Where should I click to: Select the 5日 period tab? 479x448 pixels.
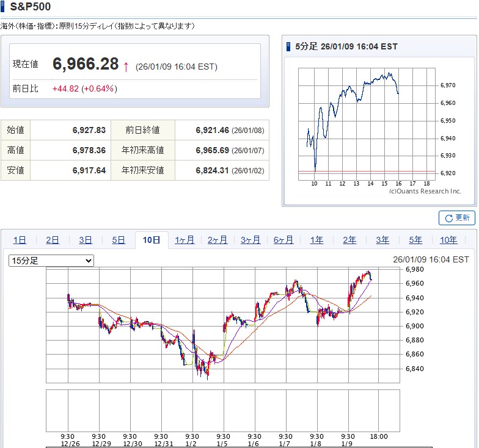[119, 240]
